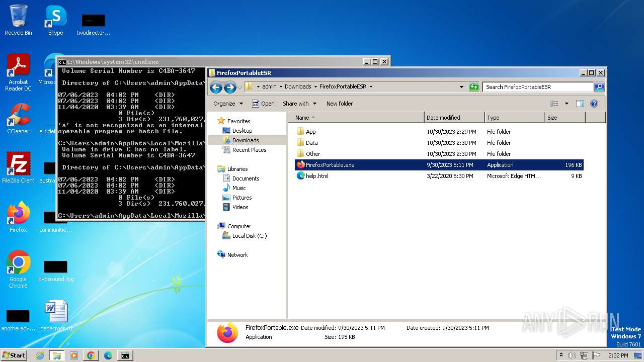Click the search magnifier icon

[x=599, y=87]
